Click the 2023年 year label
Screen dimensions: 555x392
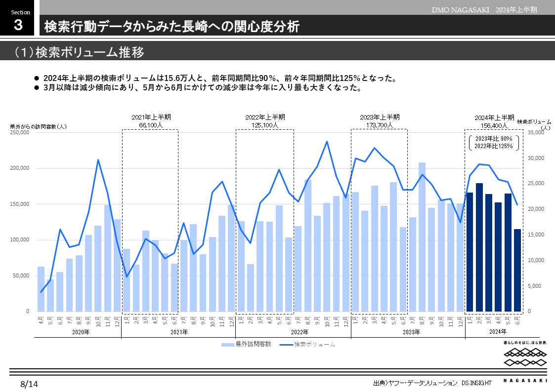point(411,332)
